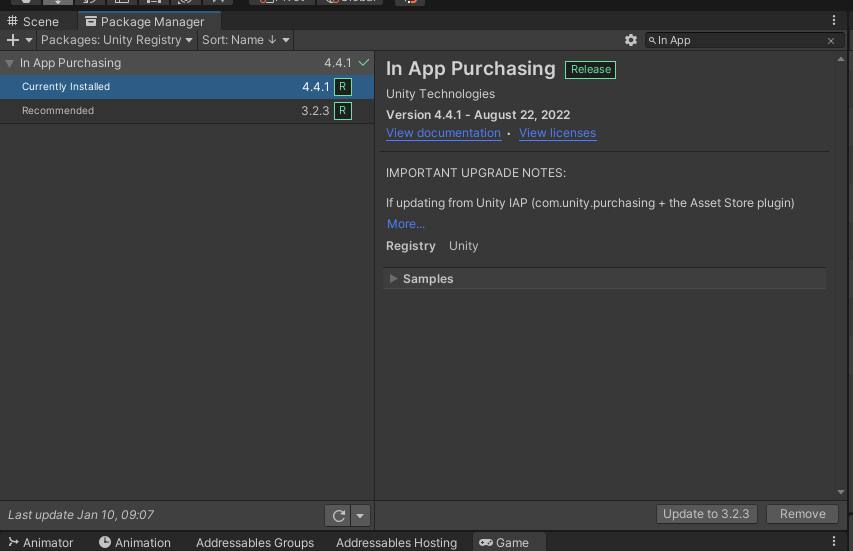Open the bottom panel three-dot options menu
Viewport: 853px width, 551px height.
(834, 541)
